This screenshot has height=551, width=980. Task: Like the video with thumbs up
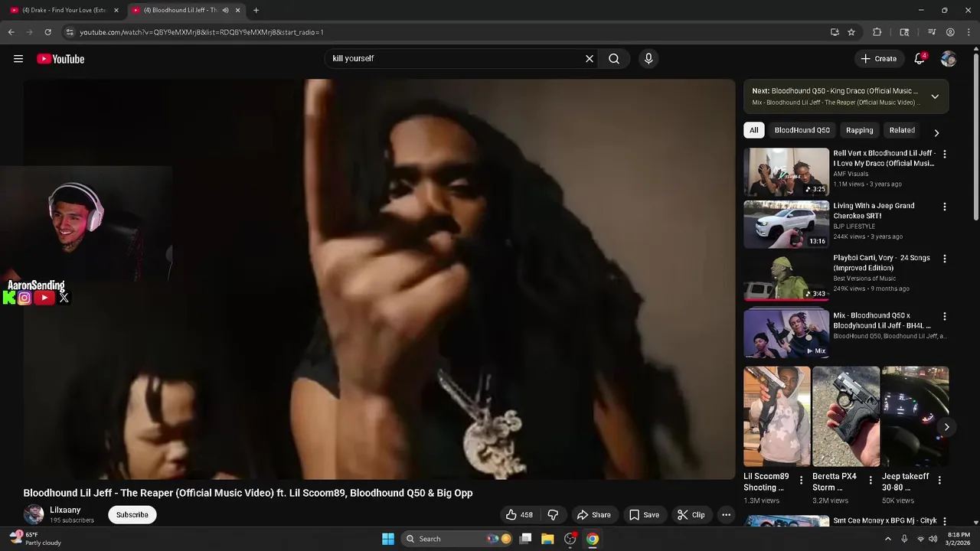click(518, 515)
